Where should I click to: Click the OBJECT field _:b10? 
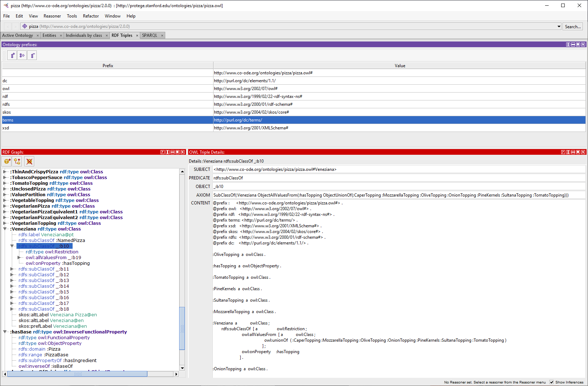click(399, 187)
